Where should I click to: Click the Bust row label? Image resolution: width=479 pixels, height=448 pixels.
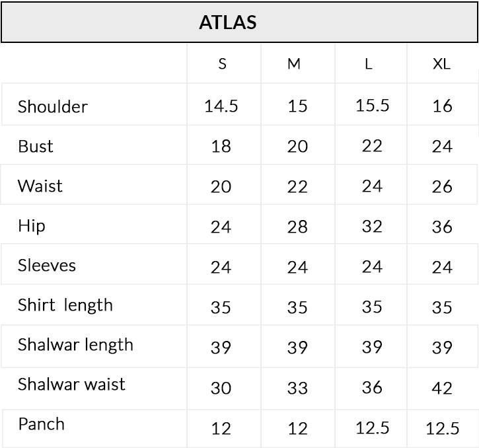click(x=36, y=146)
